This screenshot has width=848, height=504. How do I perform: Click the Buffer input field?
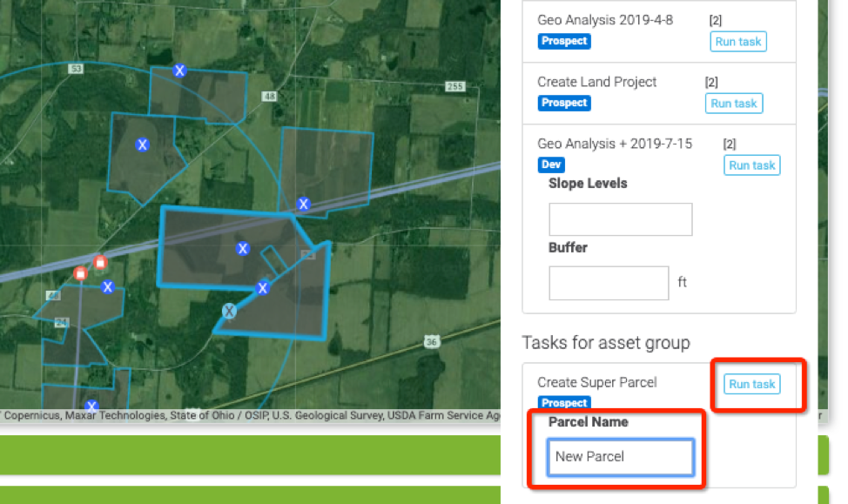(x=609, y=283)
